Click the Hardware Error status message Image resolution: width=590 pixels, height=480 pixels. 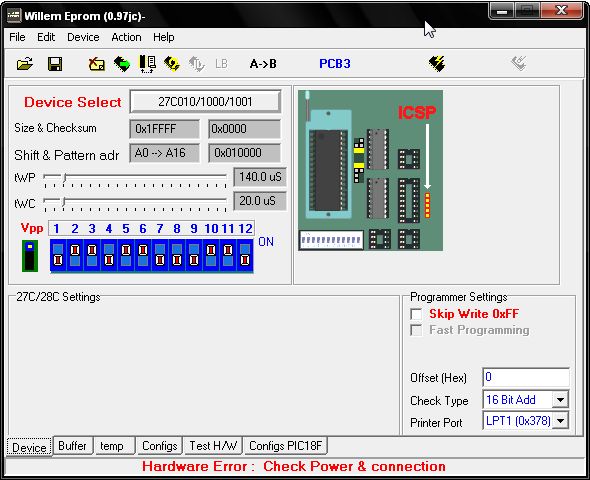point(294,466)
